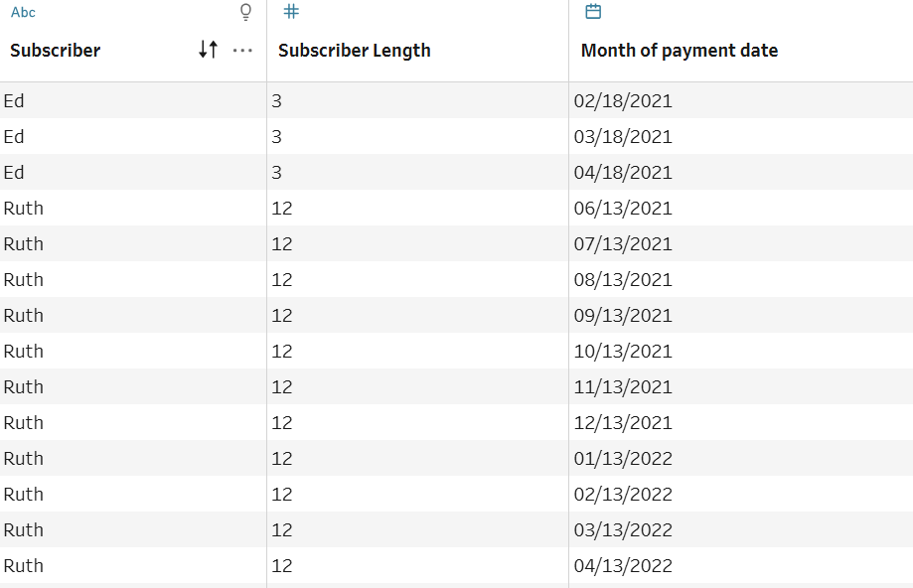913x588 pixels.
Task: Sort the Subscriber column with the arrows icon
Action: coord(208,50)
